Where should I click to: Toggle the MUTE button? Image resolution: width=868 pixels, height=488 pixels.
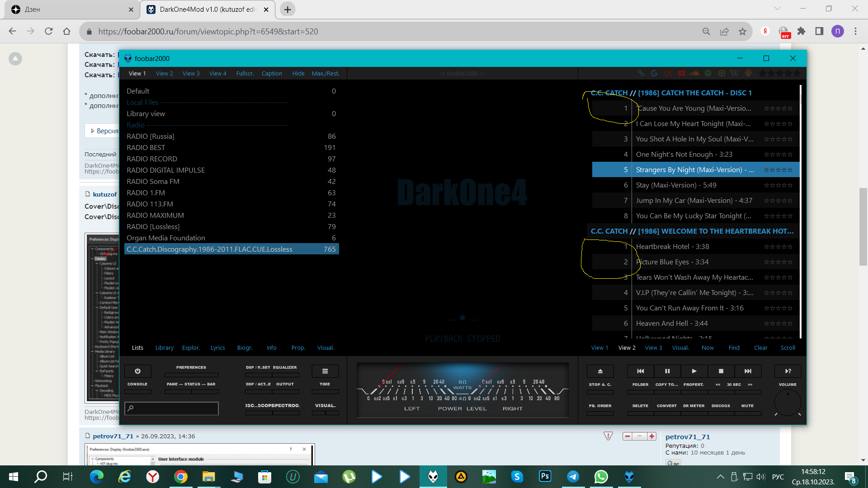tap(747, 406)
